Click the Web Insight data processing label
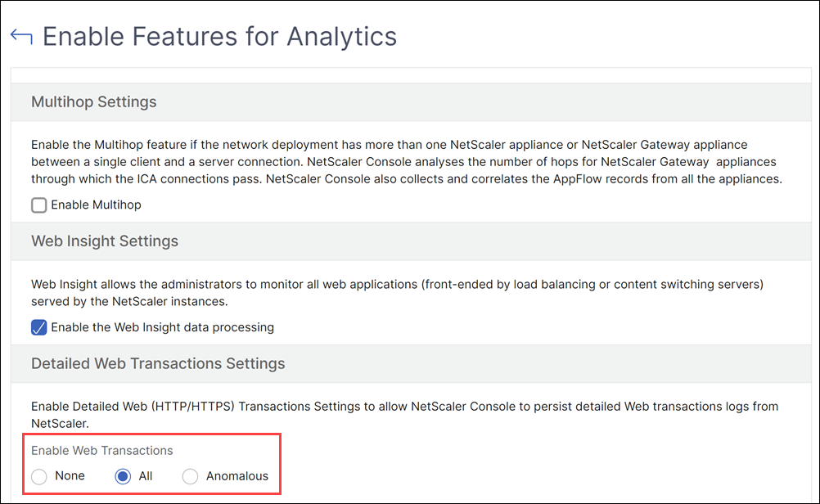820x504 pixels. tap(163, 327)
